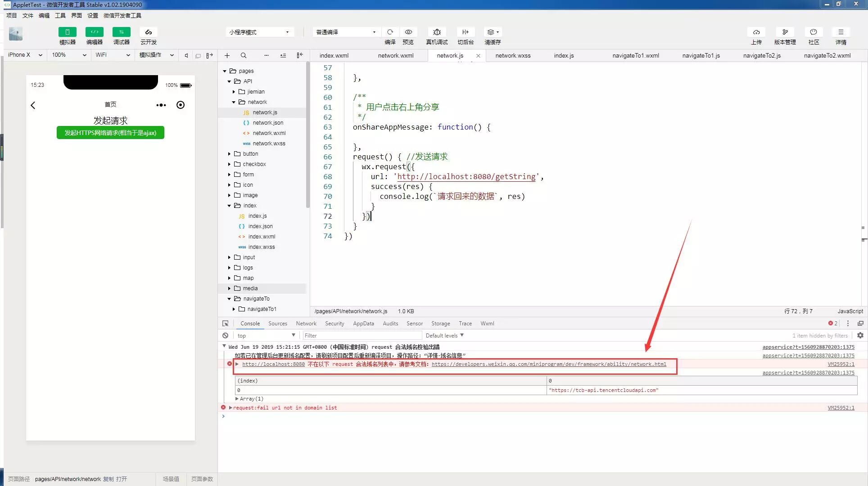Open the iPhone X device dropdown

(x=25, y=55)
